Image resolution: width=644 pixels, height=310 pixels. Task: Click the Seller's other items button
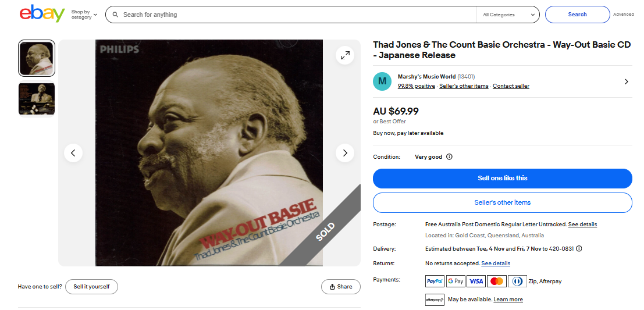502,202
